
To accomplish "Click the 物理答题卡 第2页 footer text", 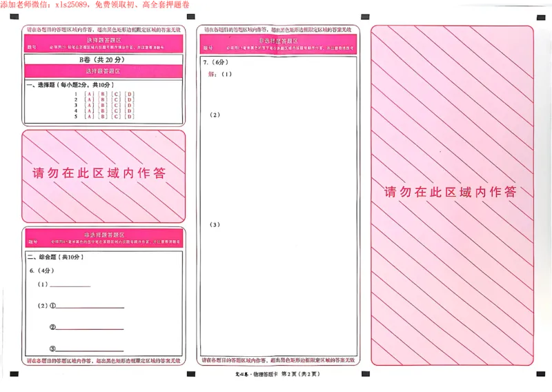I will [276, 374].
